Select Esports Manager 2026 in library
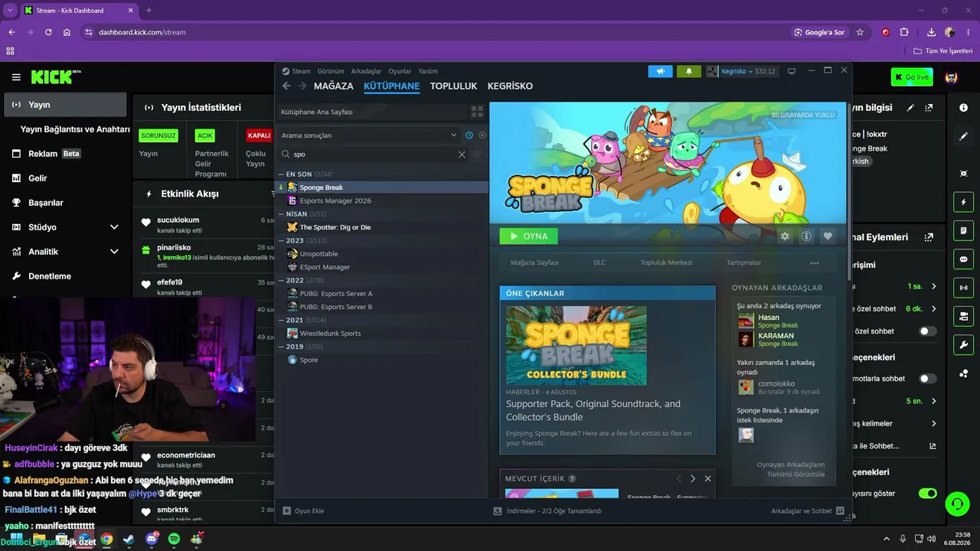Screen dimensions: 980x551 [335, 201]
